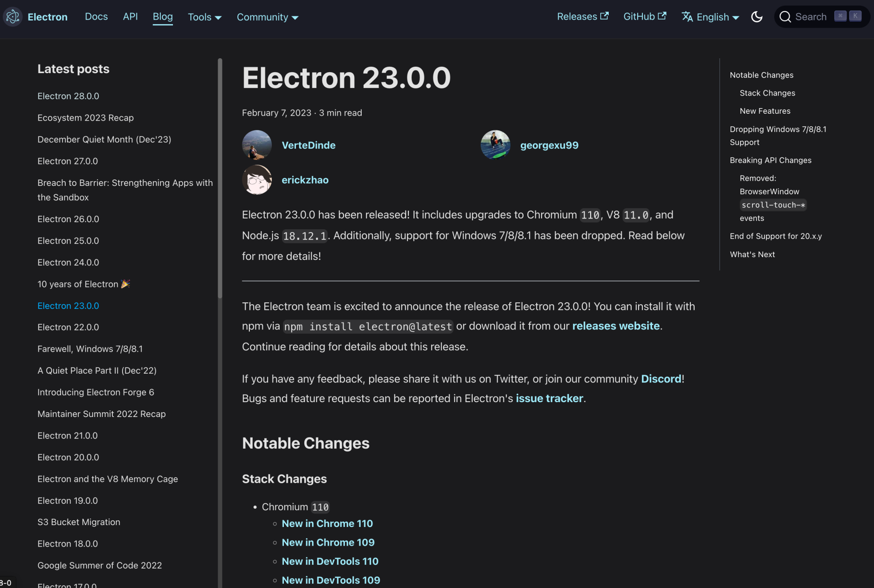Toggle dark mode moon icon
This screenshot has width=874, height=588.
tap(757, 17)
